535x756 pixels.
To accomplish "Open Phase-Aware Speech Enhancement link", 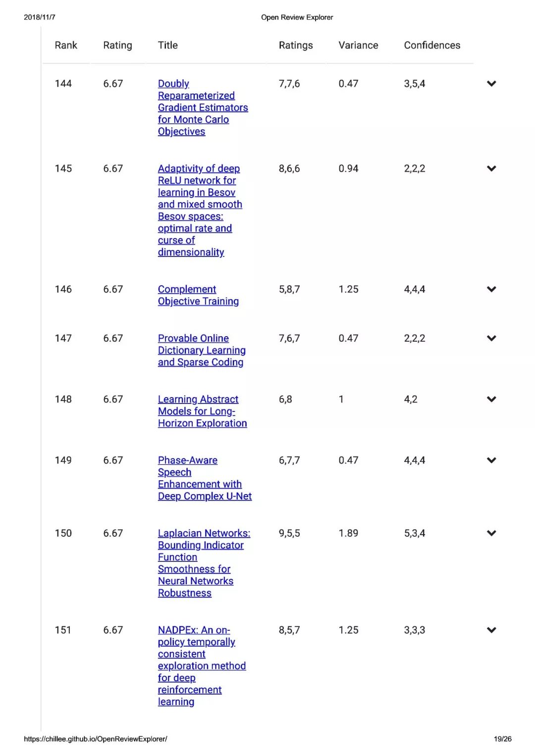I will tap(205, 478).
